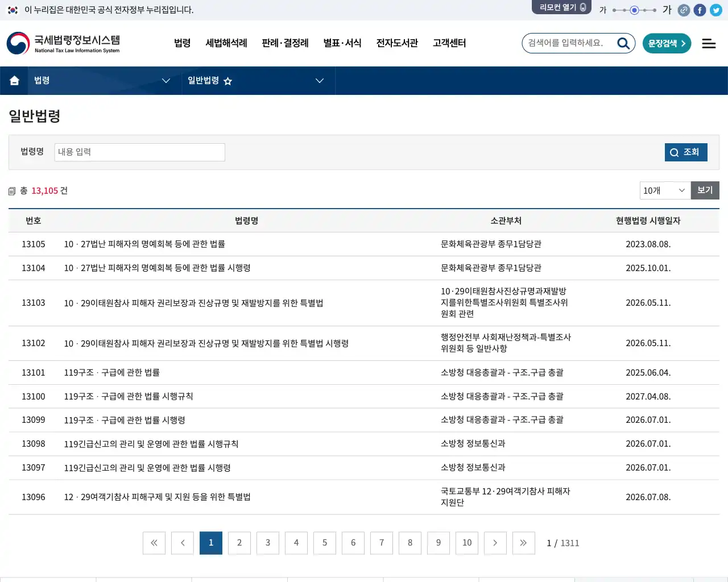Viewport: 728px width, 582px height.
Task: Click the home icon in navigation bar
Action: pyautogui.click(x=14, y=81)
